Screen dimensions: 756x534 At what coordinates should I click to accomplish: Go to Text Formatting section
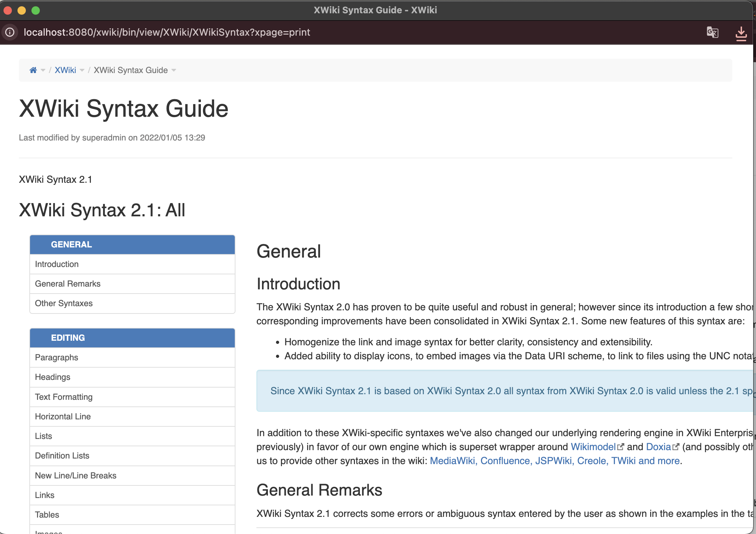(64, 397)
